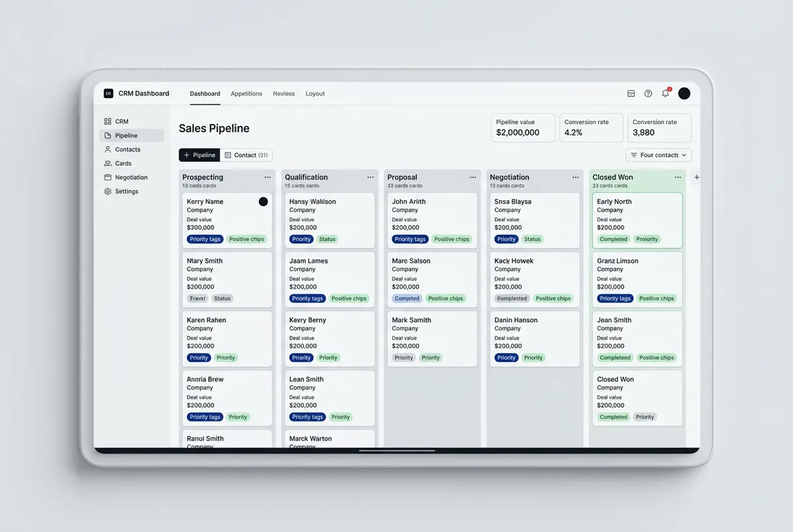Viewport: 793px width, 532px height.
Task: Expand the Four contacts dropdown
Action: click(659, 155)
